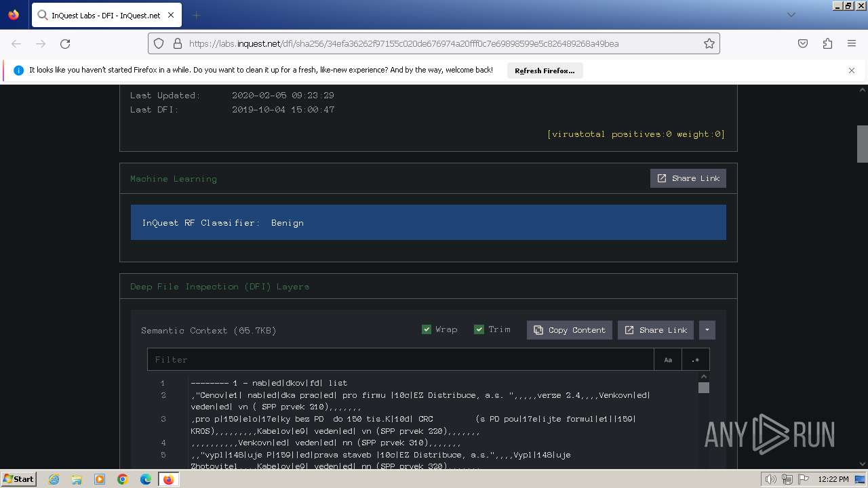Open Action Center flag tray icon

[802, 479]
